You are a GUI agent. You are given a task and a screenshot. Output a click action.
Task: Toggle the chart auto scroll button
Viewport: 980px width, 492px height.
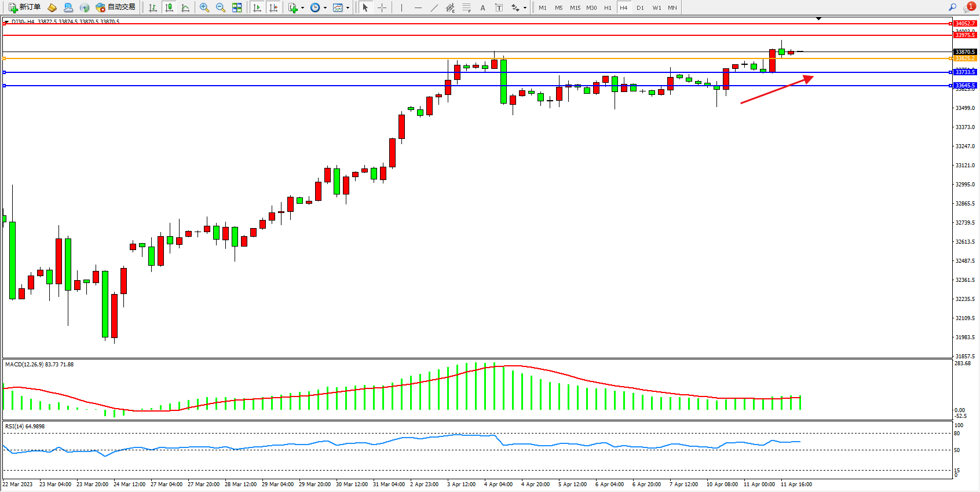point(257,8)
